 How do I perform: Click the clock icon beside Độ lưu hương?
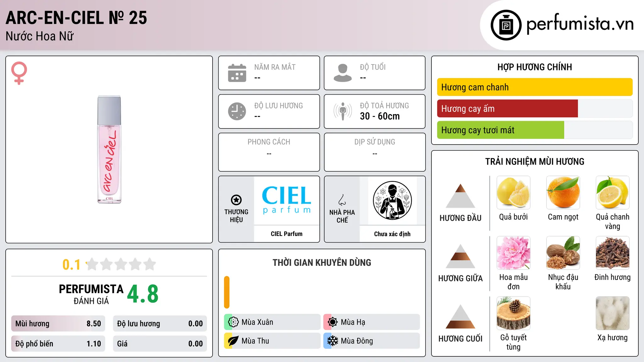[x=237, y=111]
